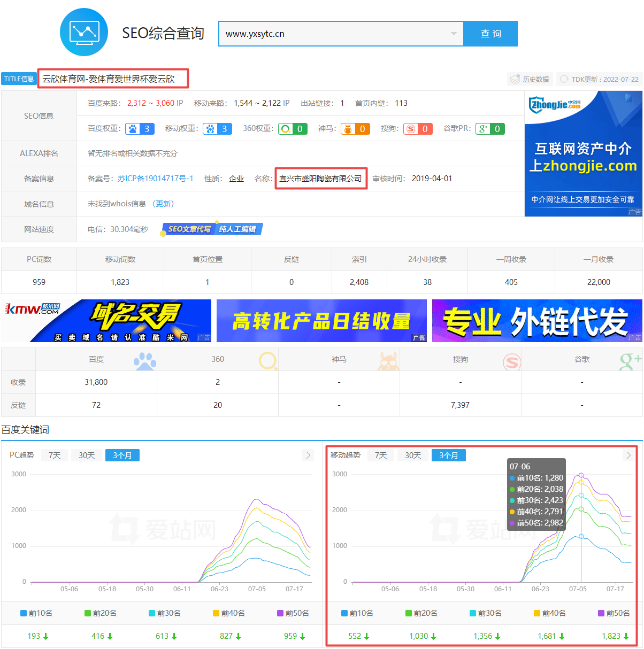
Task: Toggle PC chart 前10名 legend
Action: click(36, 613)
